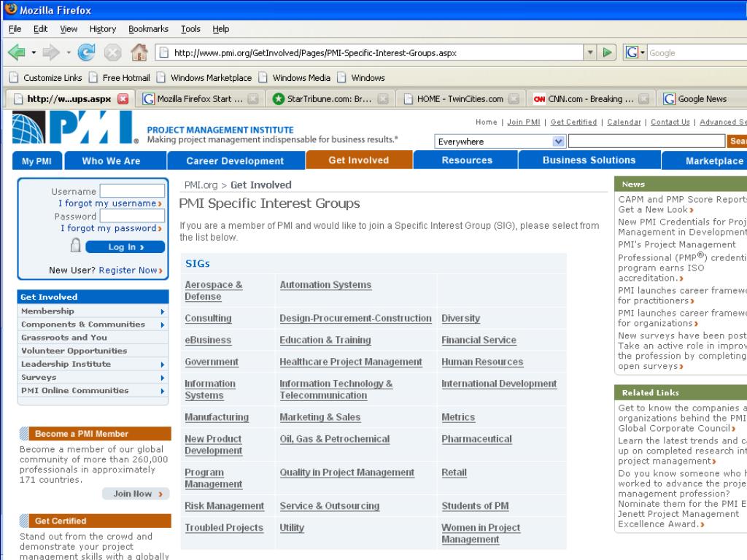Open the Get Certified top link
747x560 pixels.
(x=573, y=122)
